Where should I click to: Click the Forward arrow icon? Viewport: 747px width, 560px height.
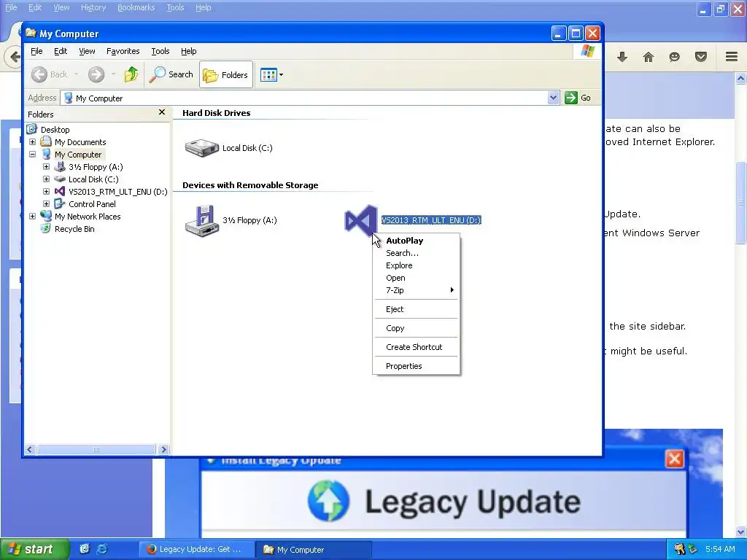(x=96, y=74)
